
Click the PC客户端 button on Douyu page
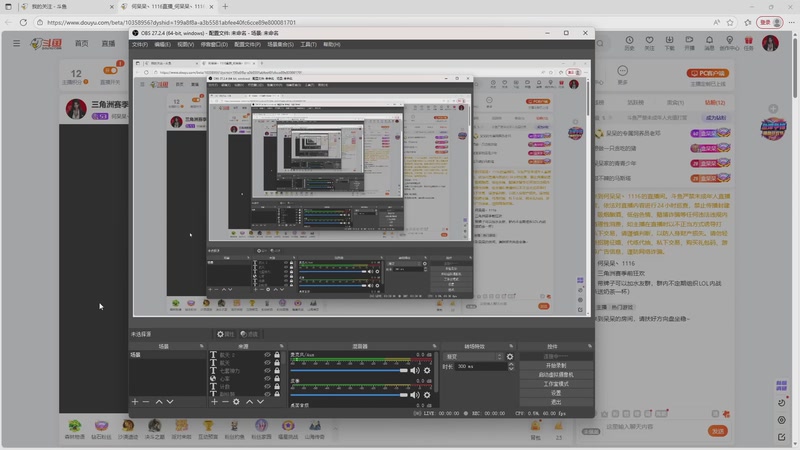pyautogui.click(x=707, y=73)
